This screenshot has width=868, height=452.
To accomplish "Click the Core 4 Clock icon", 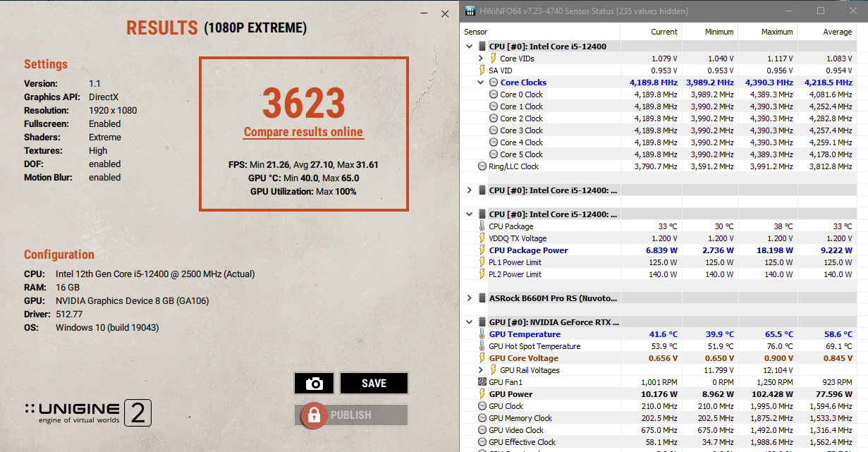I will coord(493,142).
